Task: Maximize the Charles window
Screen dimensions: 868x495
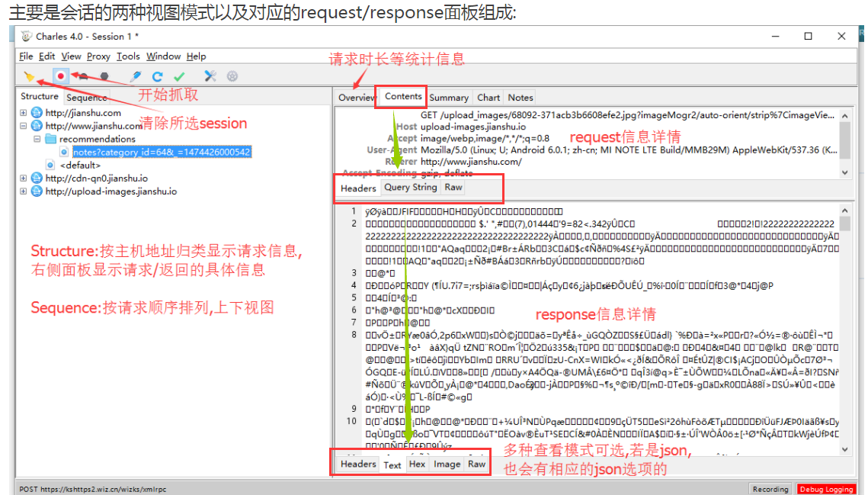Action: point(809,36)
